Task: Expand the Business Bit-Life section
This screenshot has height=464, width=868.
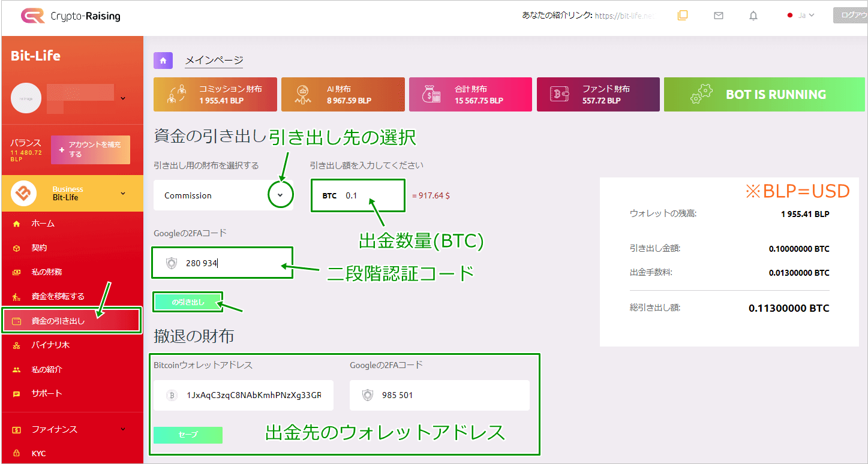Action: click(123, 193)
